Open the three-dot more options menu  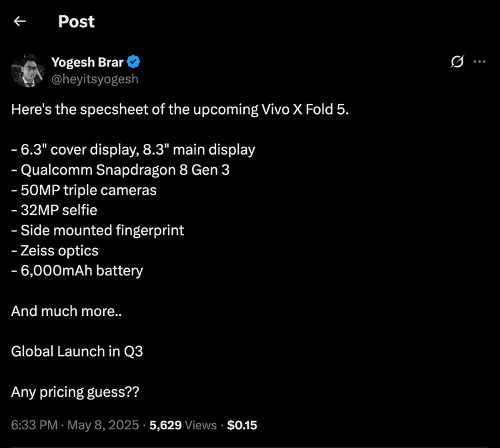click(479, 62)
